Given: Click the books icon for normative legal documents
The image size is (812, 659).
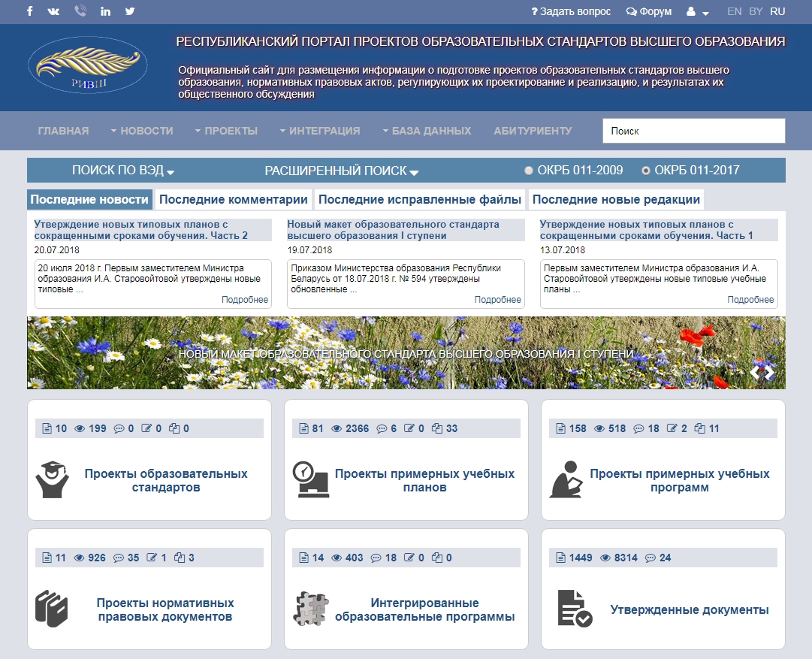Looking at the screenshot, I should tap(51, 609).
